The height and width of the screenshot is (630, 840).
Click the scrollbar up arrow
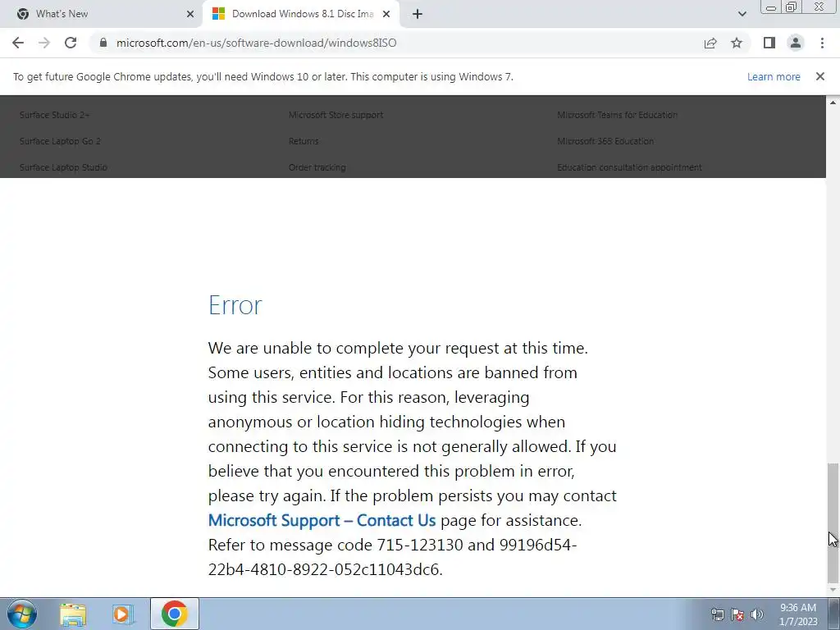[x=833, y=103]
